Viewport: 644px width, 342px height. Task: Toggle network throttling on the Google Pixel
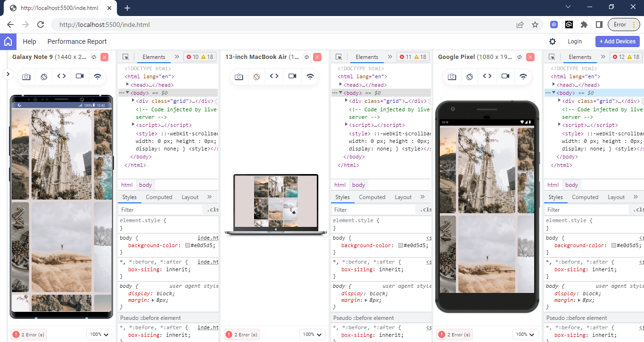point(523,76)
